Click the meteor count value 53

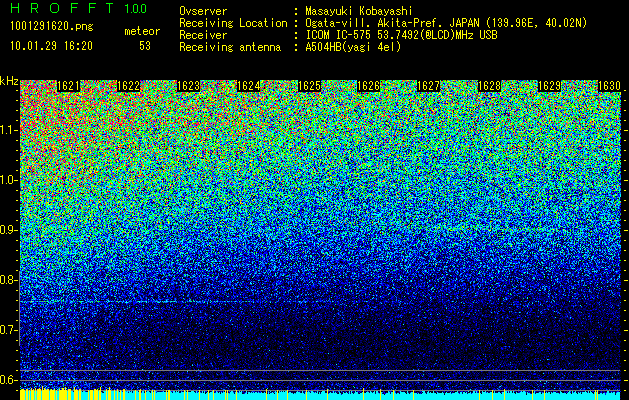(145, 46)
